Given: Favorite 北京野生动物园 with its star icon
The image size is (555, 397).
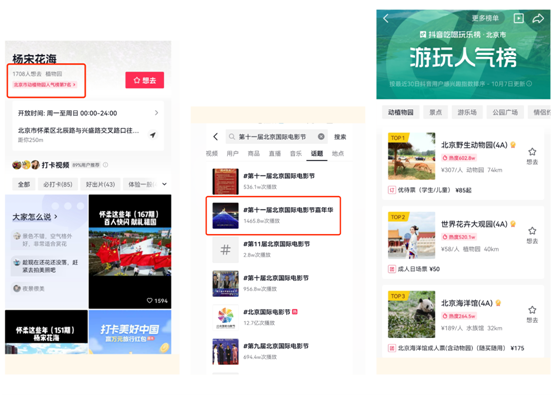Looking at the screenshot, I should pyautogui.click(x=532, y=152).
